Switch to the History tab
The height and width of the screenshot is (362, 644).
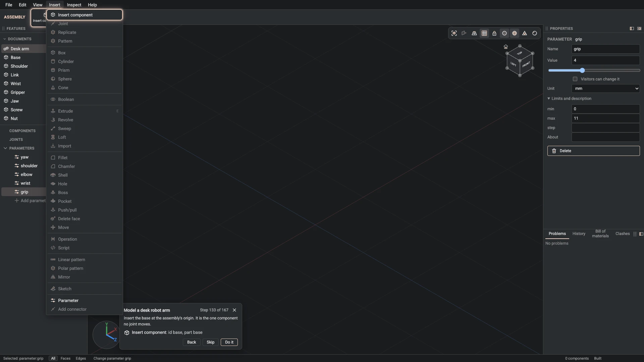pyautogui.click(x=579, y=234)
